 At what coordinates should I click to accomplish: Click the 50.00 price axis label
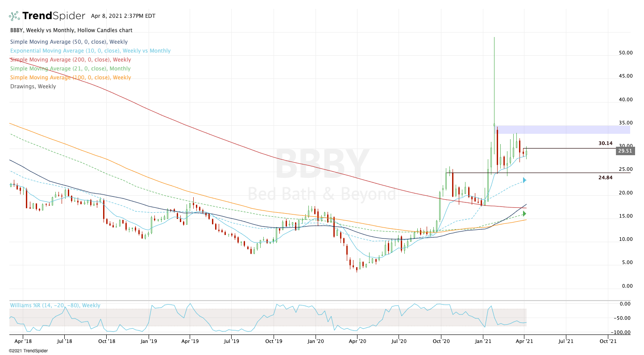tap(625, 53)
